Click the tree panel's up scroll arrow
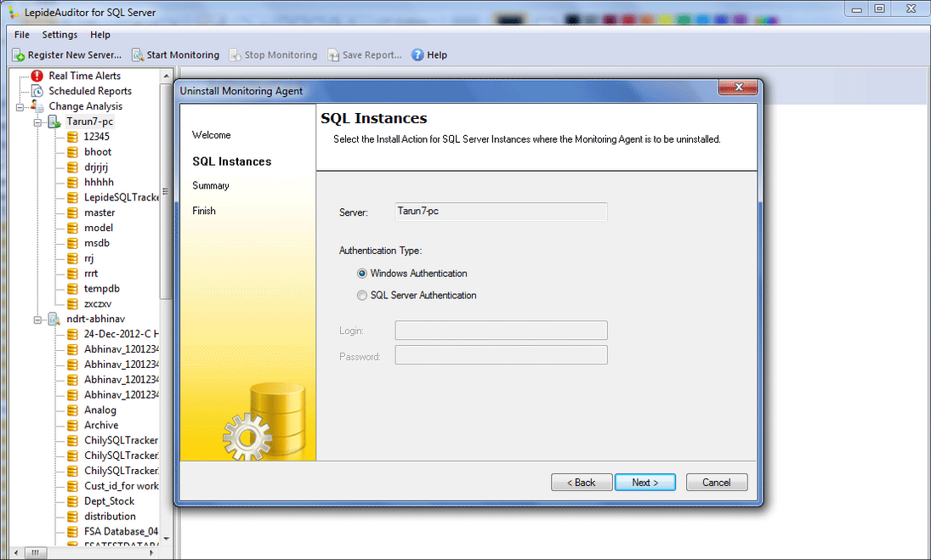The width and height of the screenshot is (931, 560). point(167,76)
